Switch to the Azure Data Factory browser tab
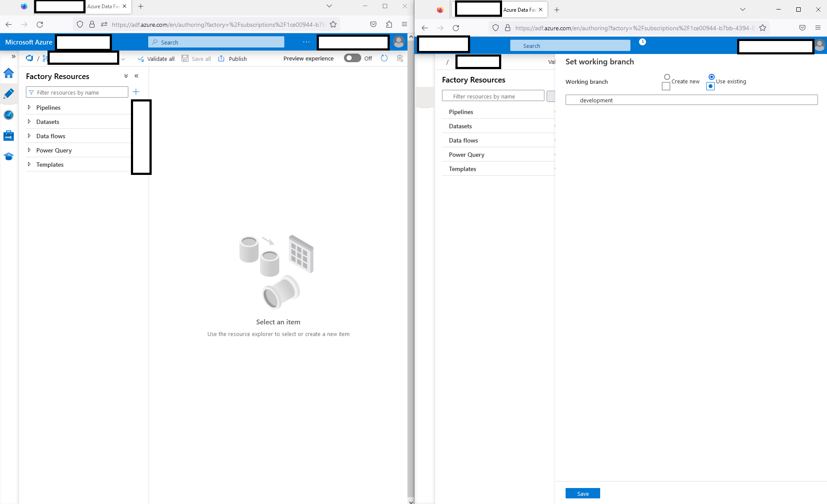Viewport: 827px width, 504px height. pos(104,6)
